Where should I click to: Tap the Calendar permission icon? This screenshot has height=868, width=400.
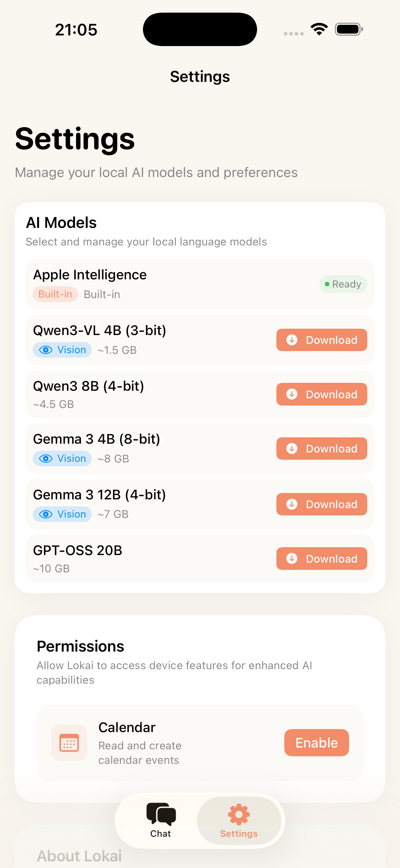point(69,743)
